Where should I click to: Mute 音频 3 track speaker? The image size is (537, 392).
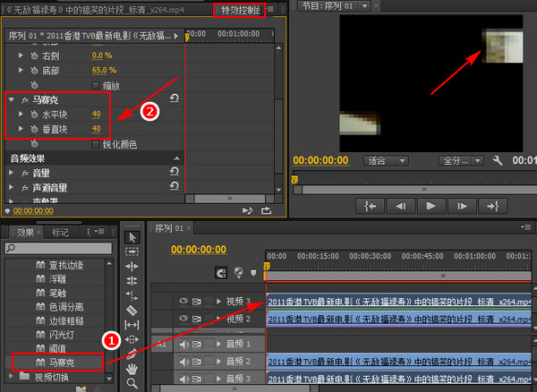coord(183,379)
